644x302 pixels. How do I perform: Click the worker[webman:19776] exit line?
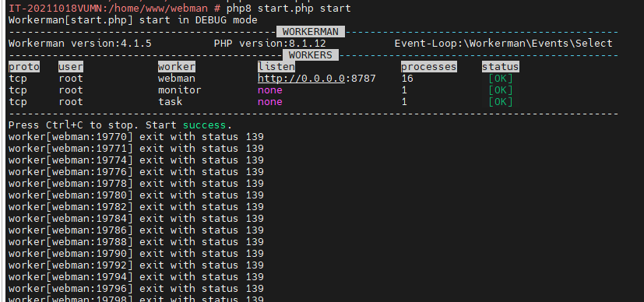coord(136,171)
